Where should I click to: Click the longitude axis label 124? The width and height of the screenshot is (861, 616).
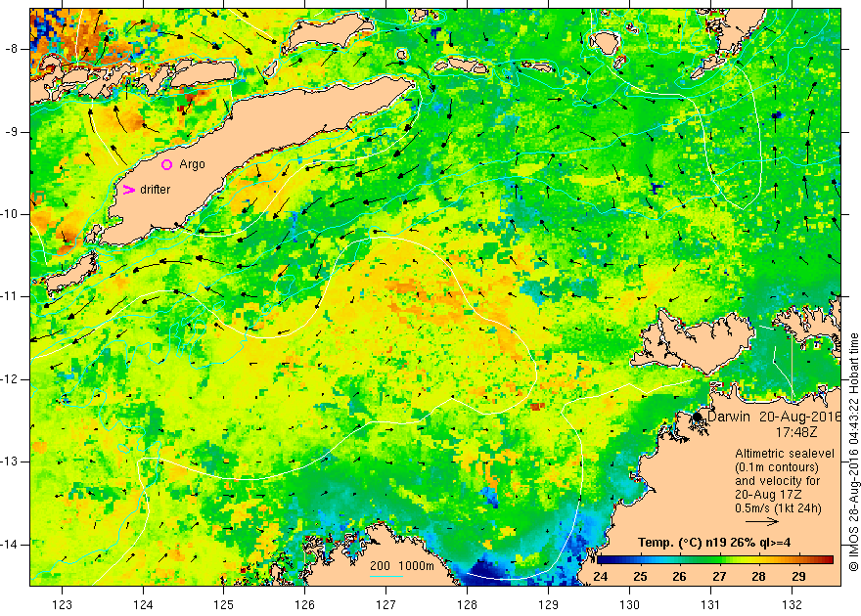[x=143, y=605]
